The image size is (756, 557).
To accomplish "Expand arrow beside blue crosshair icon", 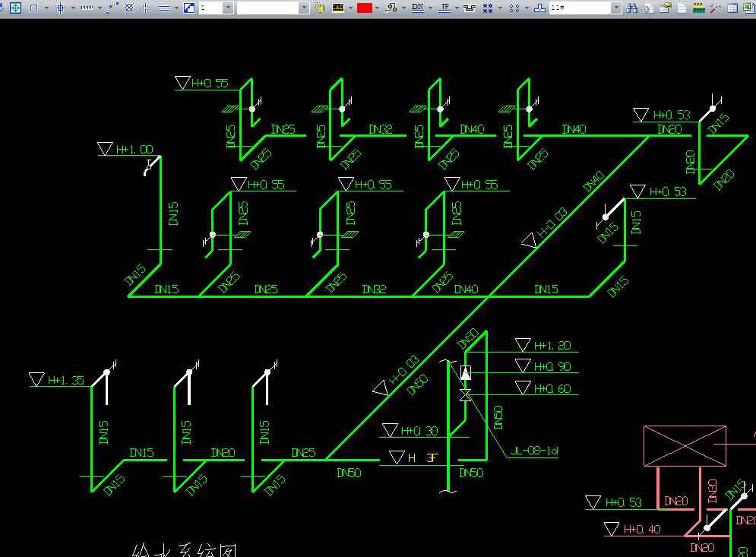I will (73, 8).
